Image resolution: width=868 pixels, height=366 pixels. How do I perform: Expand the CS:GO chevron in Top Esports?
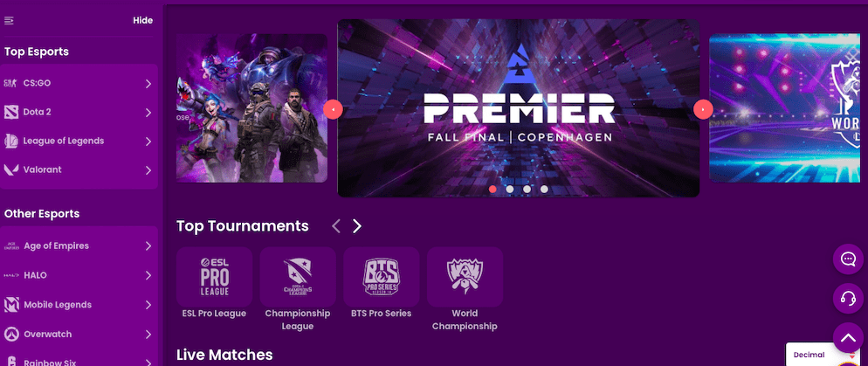(148, 84)
